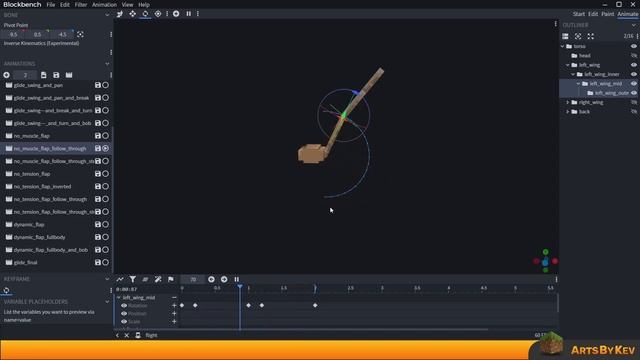
Task: Click the bird-shaped tool icon in toolbar
Action: pos(120,14)
